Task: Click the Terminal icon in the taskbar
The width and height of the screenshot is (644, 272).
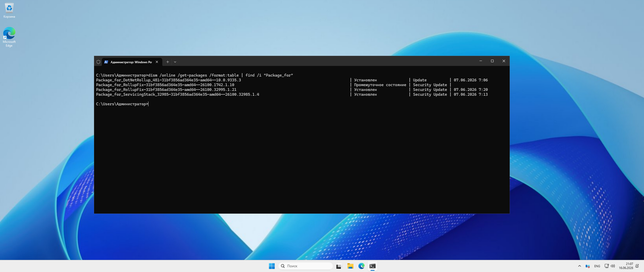Action: point(373,266)
